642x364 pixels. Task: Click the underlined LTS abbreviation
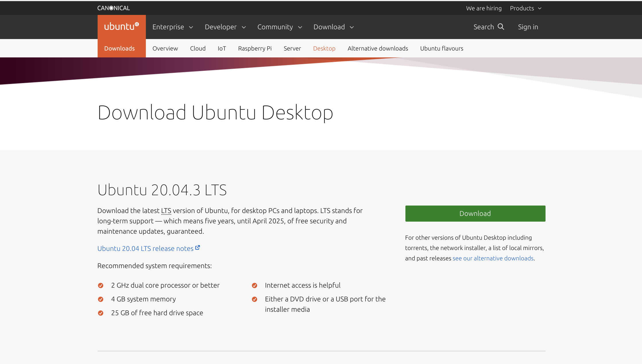click(166, 210)
